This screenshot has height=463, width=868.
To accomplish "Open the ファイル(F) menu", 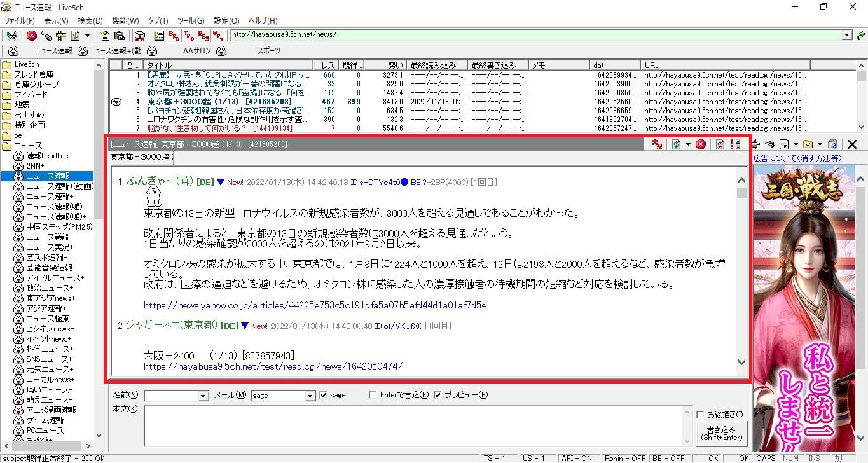I will coord(19,21).
